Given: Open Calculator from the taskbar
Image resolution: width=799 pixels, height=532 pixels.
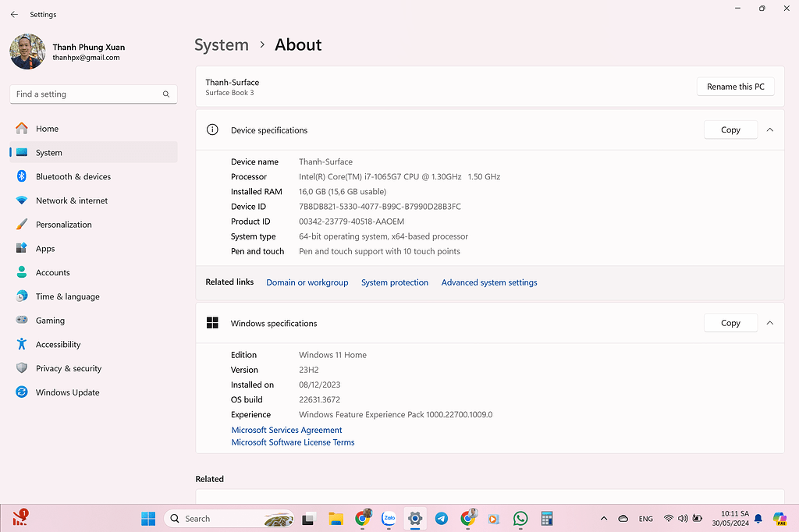Looking at the screenshot, I should 547,519.
